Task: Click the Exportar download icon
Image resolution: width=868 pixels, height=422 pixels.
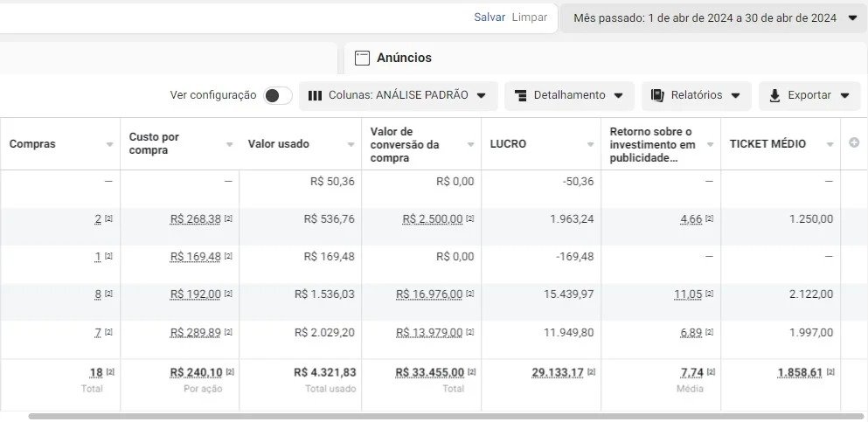Action: click(774, 95)
